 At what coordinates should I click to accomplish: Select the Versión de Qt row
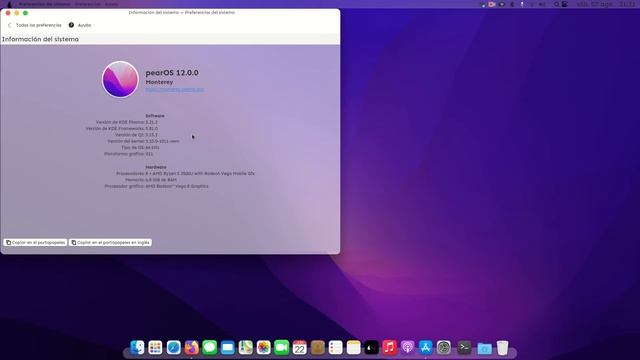(136, 135)
